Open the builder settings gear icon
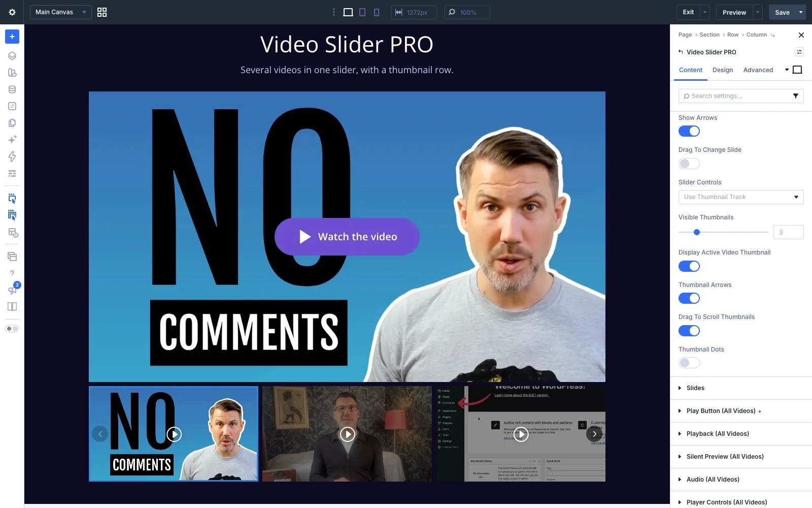This screenshot has height=508, width=812. 12,12
